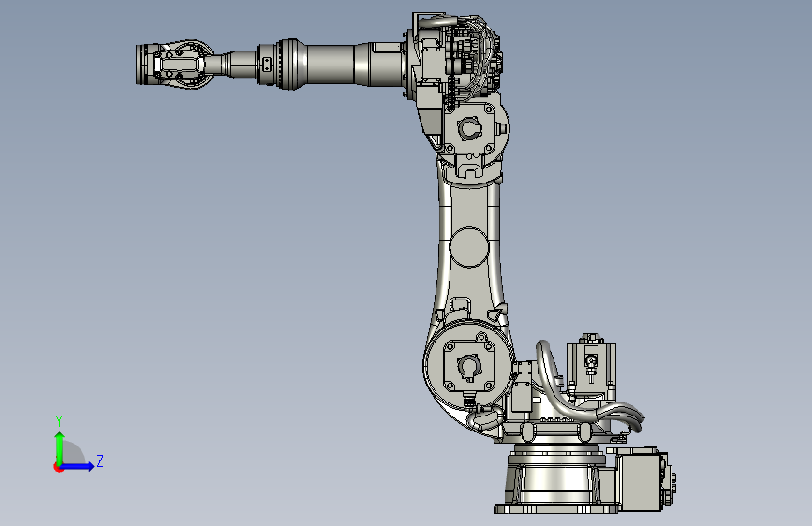Select the robot's horizontal forearm tube
Screen dimensions: 812x526
coord(330,65)
